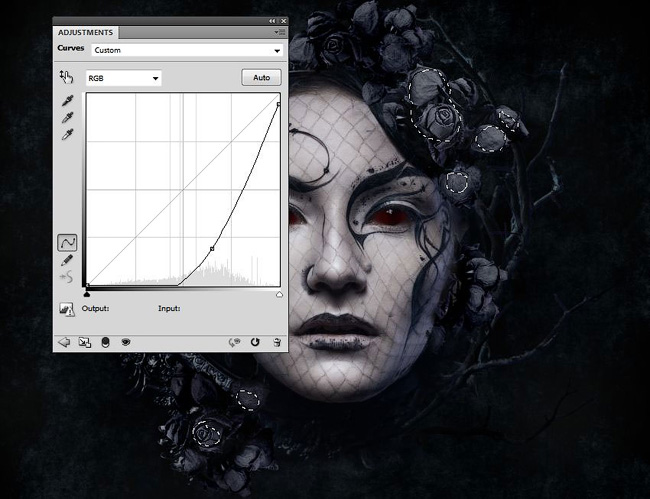650x499 pixels.
Task: Toggle clip to layer icon
Action: click(x=105, y=342)
